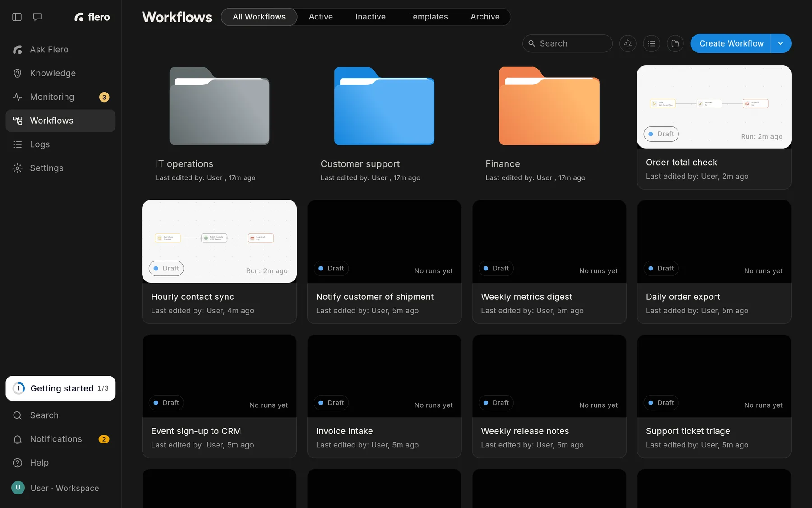Click the Create Workflow button
This screenshot has width=812, height=508.
coord(731,43)
